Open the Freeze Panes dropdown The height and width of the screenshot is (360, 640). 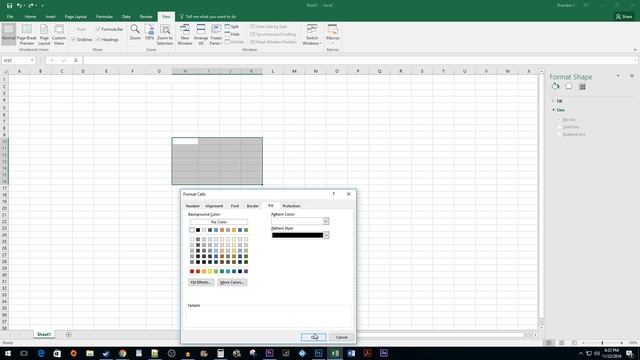click(216, 34)
